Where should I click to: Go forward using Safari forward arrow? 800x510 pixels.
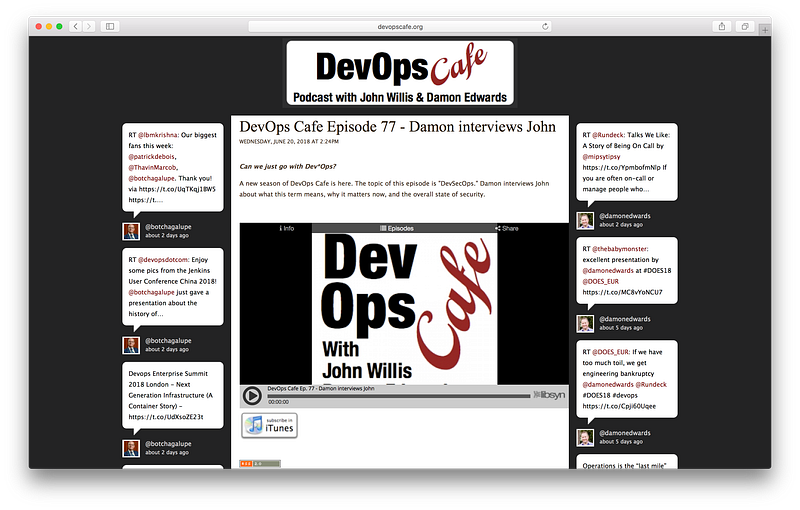coord(89,27)
